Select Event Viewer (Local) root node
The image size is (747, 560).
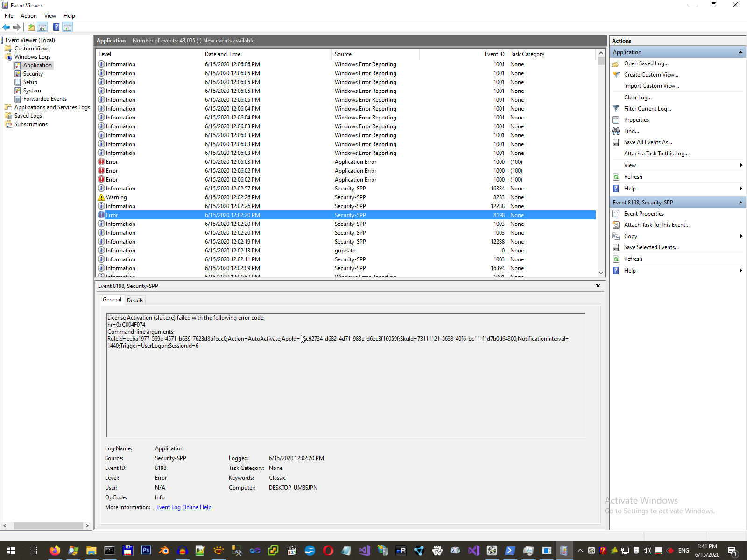click(30, 40)
